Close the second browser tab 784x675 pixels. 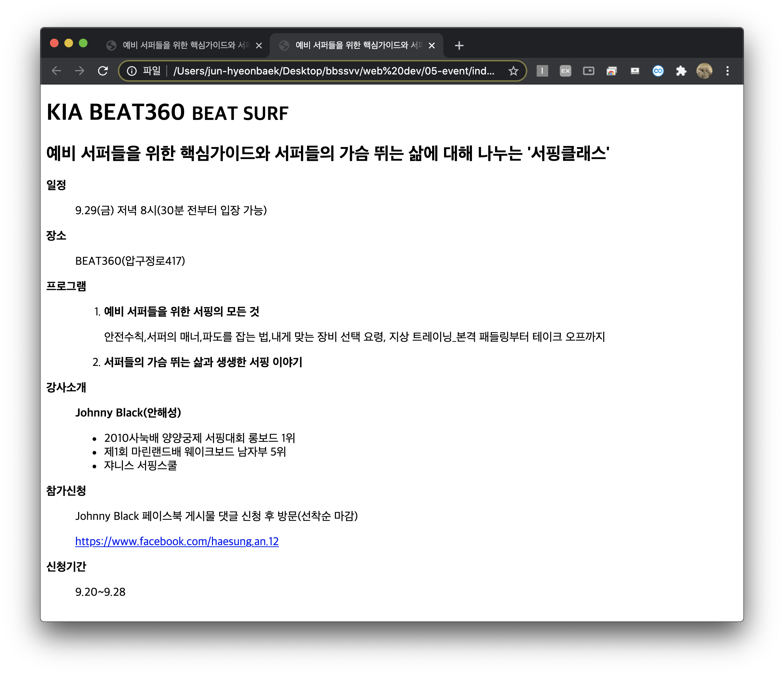[x=431, y=46]
